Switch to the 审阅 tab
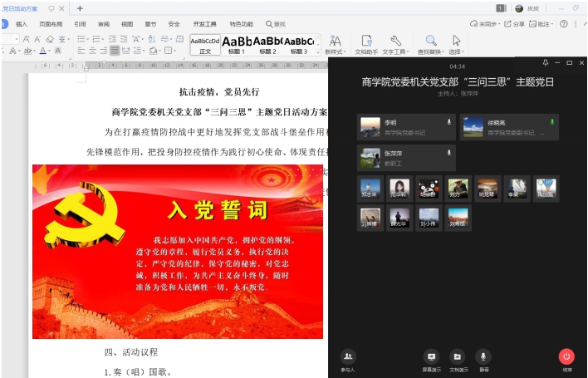Image resolution: width=588 pixels, height=378 pixels. [x=104, y=24]
